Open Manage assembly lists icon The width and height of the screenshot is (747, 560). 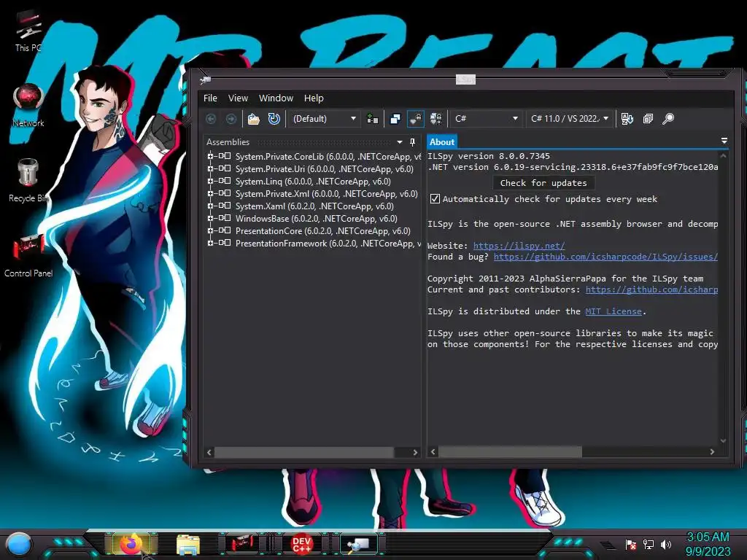point(373,119)
